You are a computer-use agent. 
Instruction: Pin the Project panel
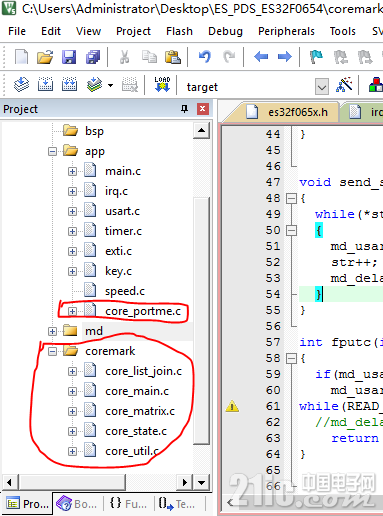pos(184,109)
